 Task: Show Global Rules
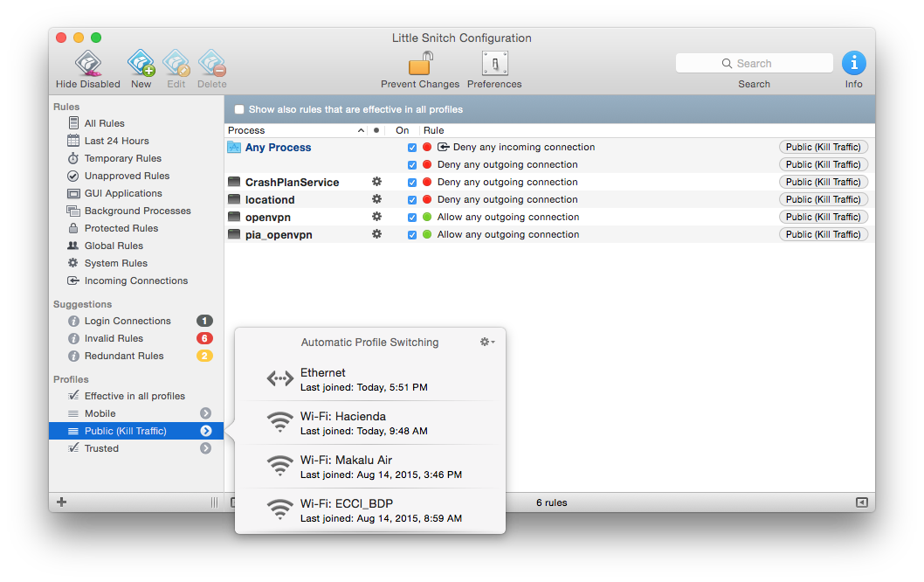pos(114,246)
